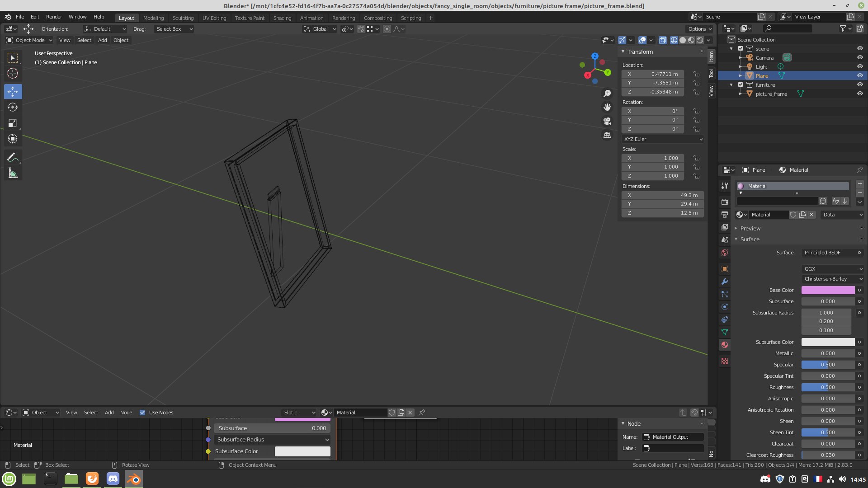Select the Transform tool
Screen dimensions: 868x488
tap(13, 139)
